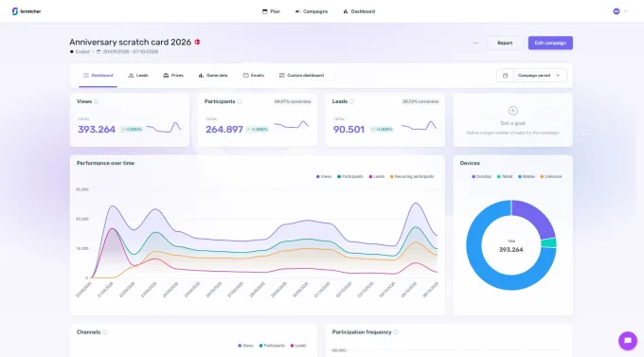Click the info icon next to Participation frequency
The image size is (644, 357).
tap(396, 332)
